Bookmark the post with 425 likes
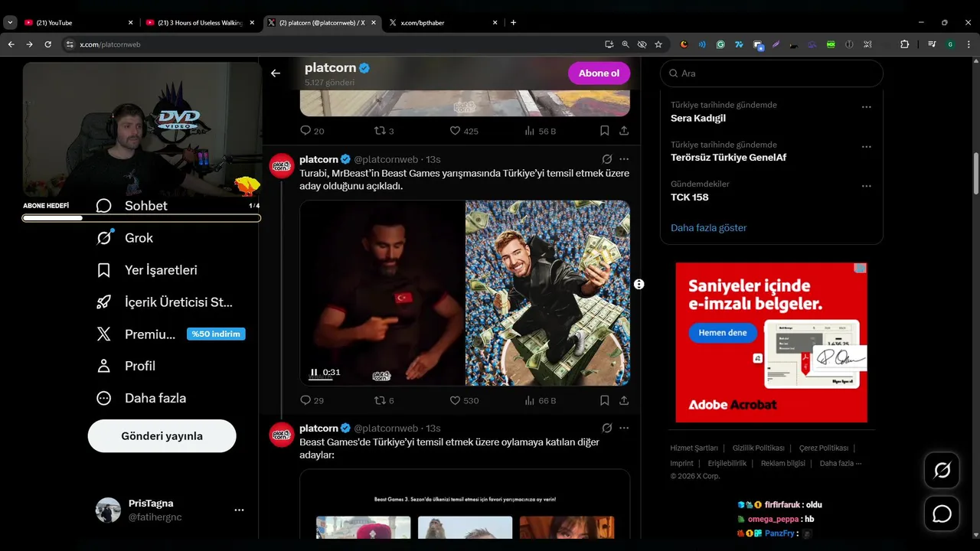The image size is (980, 551). coord(605,131)
